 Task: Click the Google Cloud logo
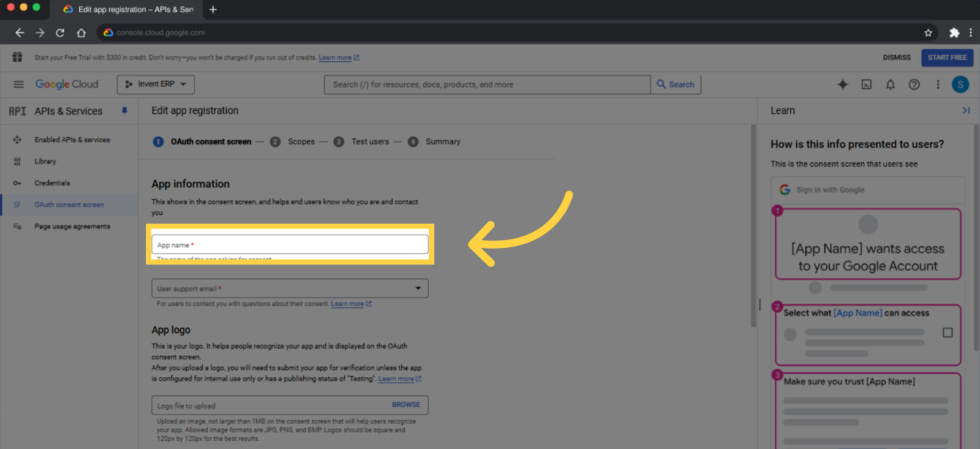point(67,85)
